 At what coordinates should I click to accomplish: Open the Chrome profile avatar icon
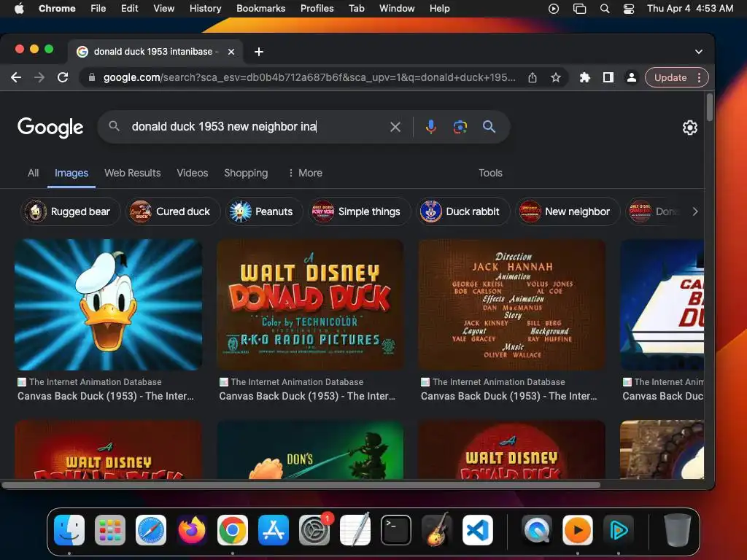pos(631,77)
